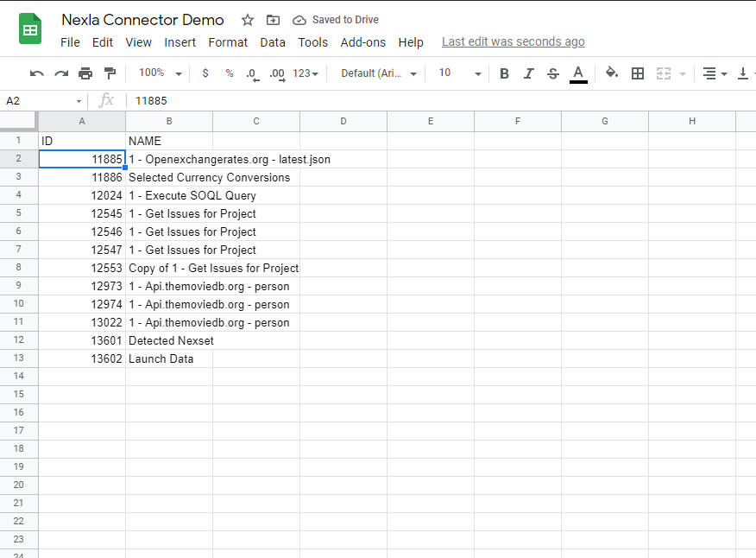Select the ID header cell
Screen dimensions: 756x558
tap(82, 141)
